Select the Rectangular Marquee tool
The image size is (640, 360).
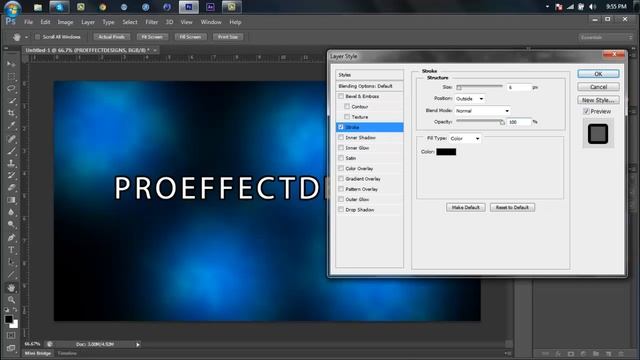click(11, 76)
